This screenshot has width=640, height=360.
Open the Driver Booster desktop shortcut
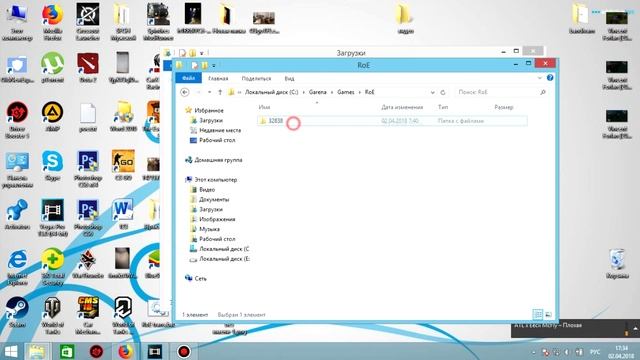(17, 120)
